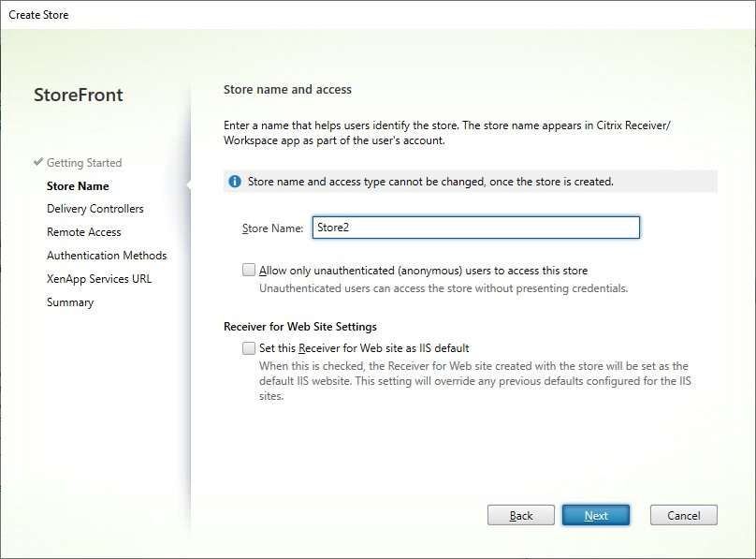Open Delivery Controllers step
756x559 pixels.
click(95, 209)
